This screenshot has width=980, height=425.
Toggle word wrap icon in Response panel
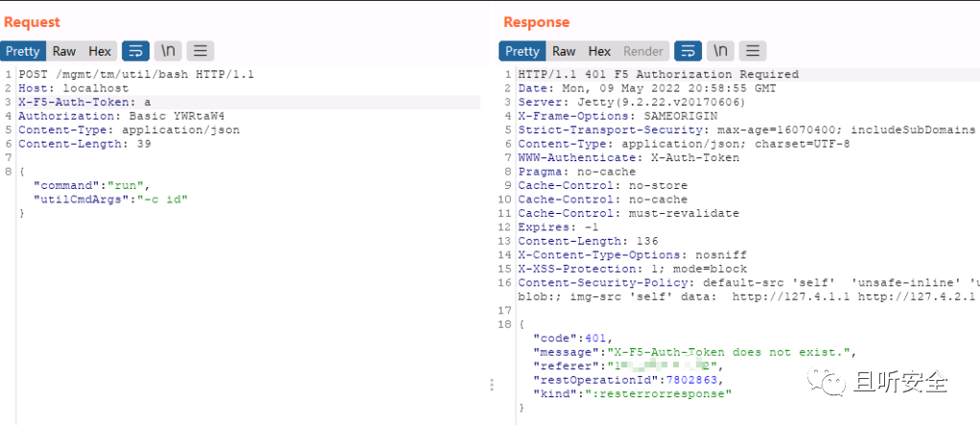pos(688,51)
